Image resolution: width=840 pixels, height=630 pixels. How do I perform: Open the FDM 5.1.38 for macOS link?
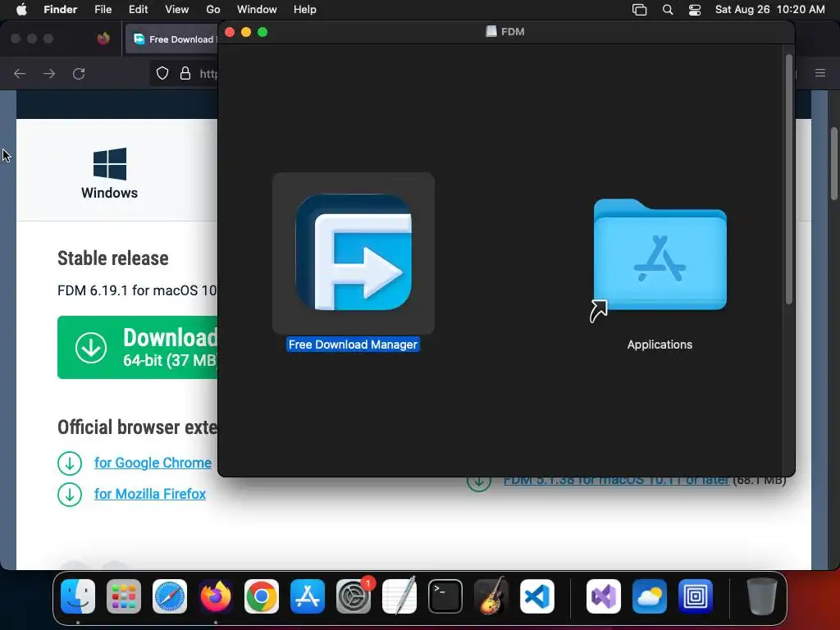pos(616,481)
